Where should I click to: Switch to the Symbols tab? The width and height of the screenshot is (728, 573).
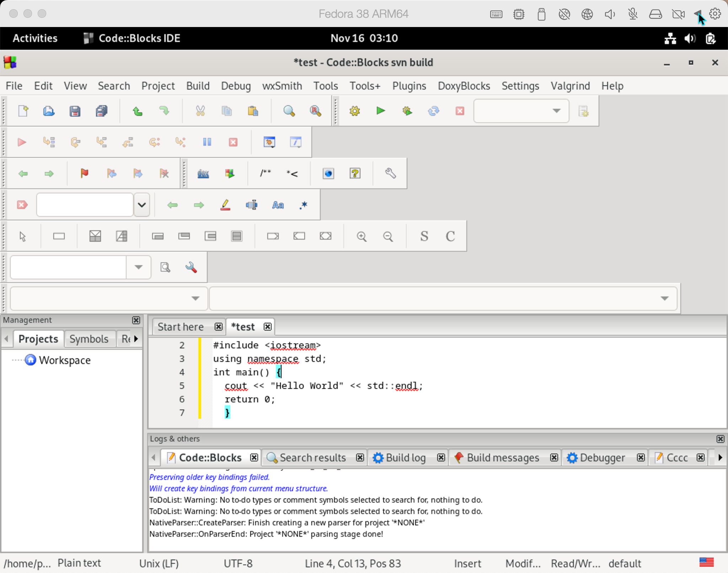[89, 339]
